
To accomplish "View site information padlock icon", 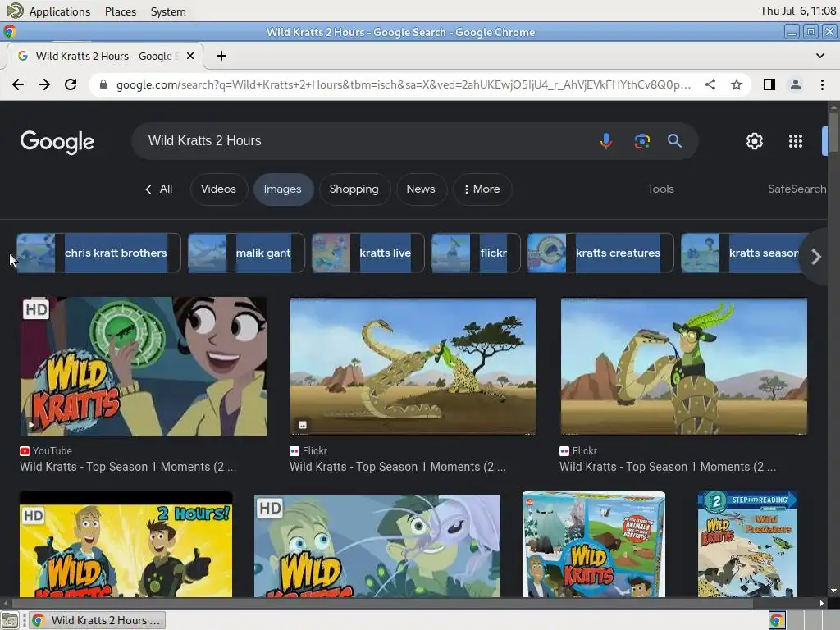I will pos(103,84).
